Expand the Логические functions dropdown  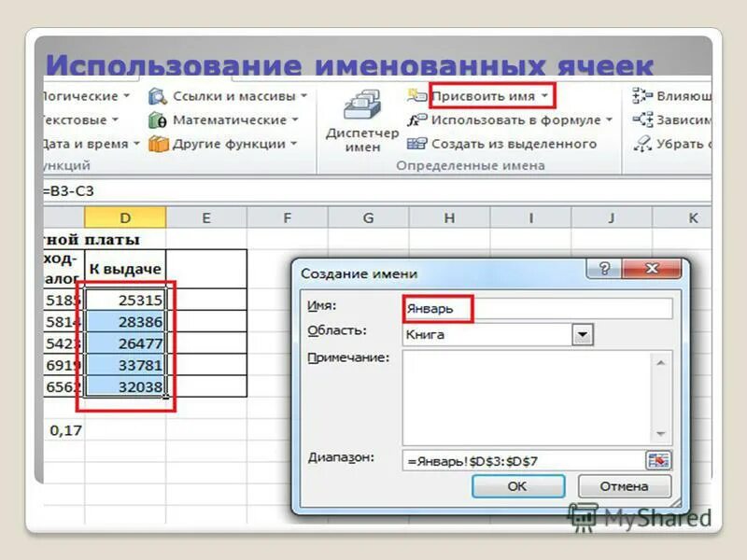(127, 96)
